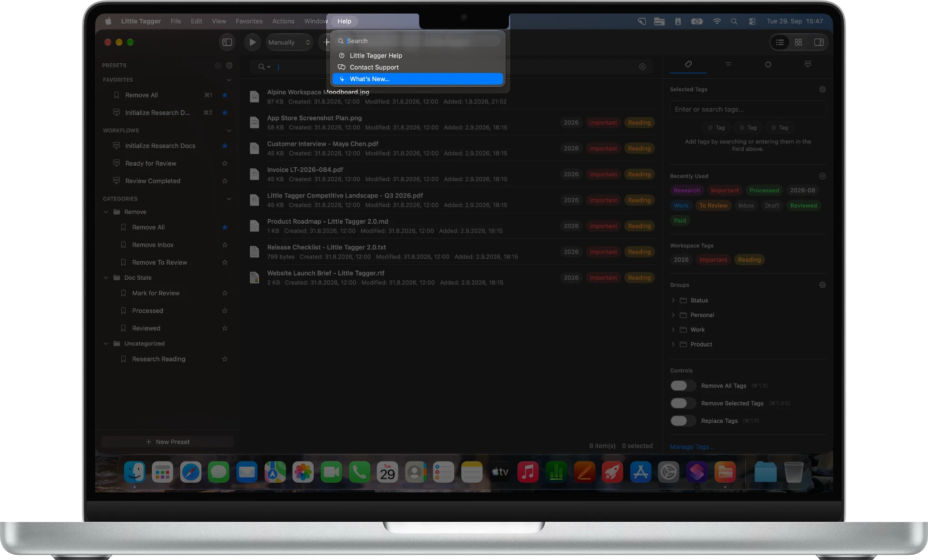Image resolution: width=928 pixels, height=560 pixels.
Task: Enable the Remove Selected Tags switch
Action: pyautogui.click(x=682, y=403)
